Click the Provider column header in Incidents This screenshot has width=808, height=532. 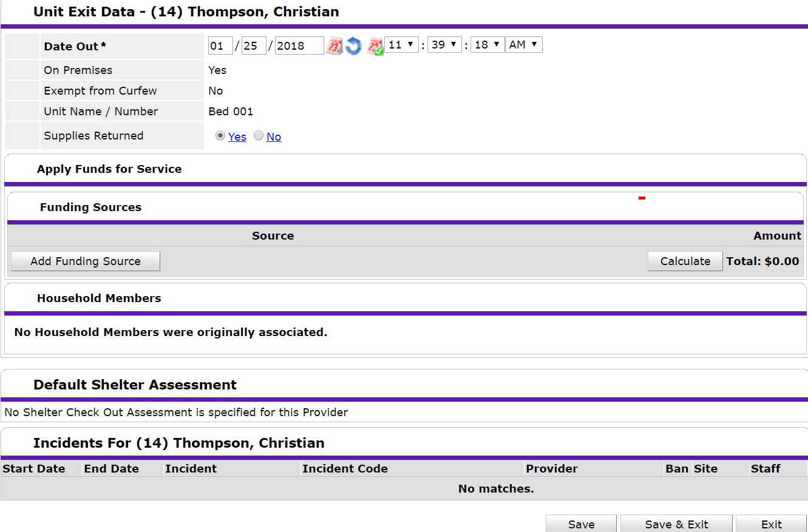552,469
